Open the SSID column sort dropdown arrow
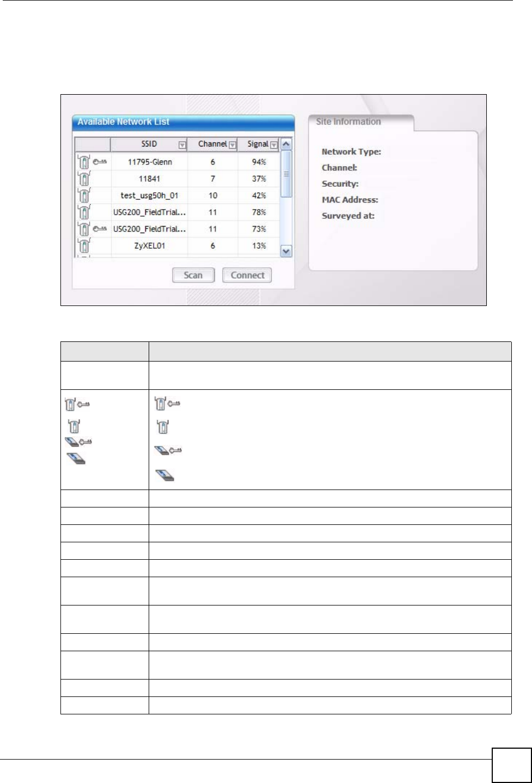This screenshot has height=783, width=532. coord(182,145)
